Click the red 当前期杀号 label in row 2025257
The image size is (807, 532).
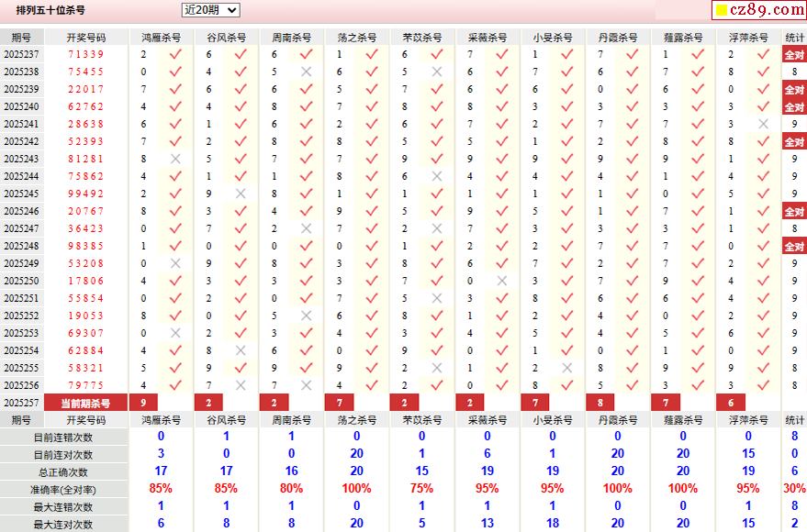(86, 403)
